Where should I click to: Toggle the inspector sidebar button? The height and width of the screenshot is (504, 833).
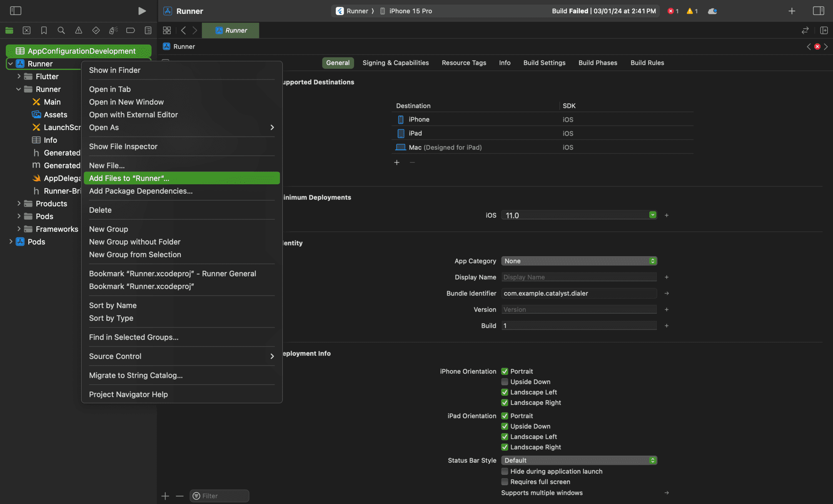(818, 11)
